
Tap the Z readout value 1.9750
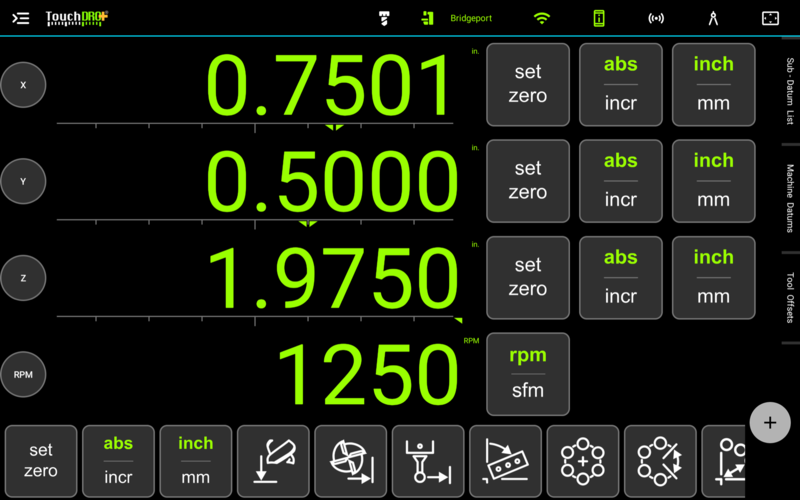click(334, 279)
